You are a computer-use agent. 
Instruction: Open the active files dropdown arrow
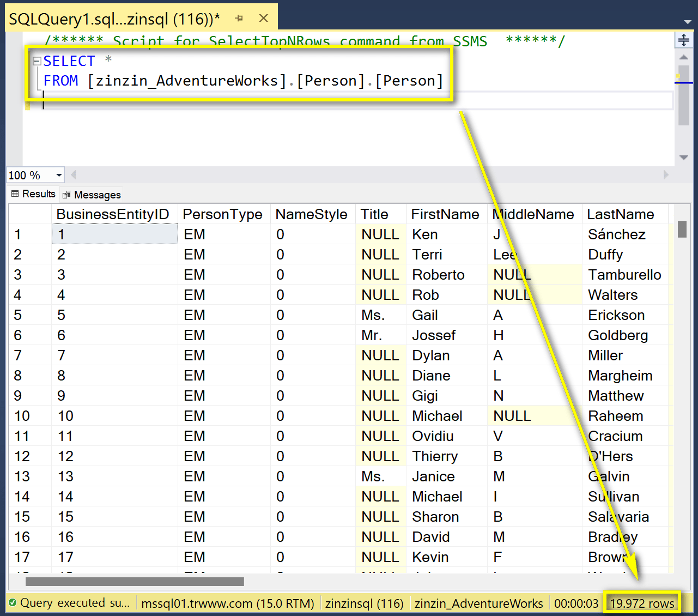(688, 22)
